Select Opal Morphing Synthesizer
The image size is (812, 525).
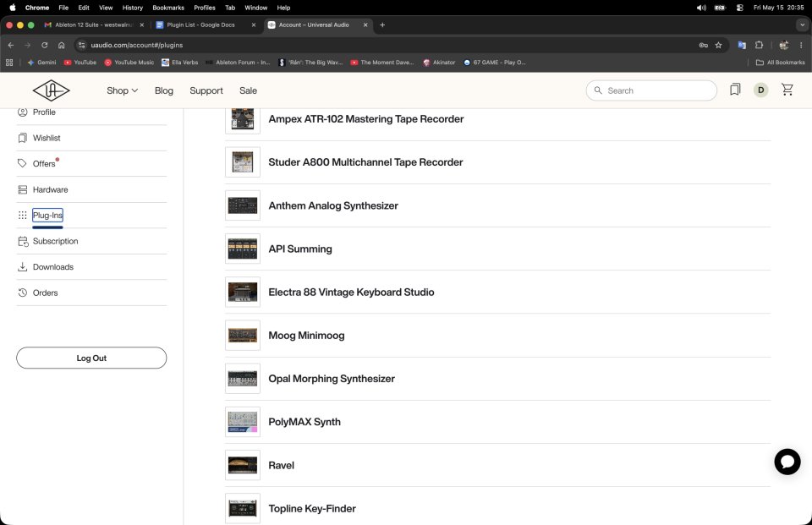tap(332, 379)
